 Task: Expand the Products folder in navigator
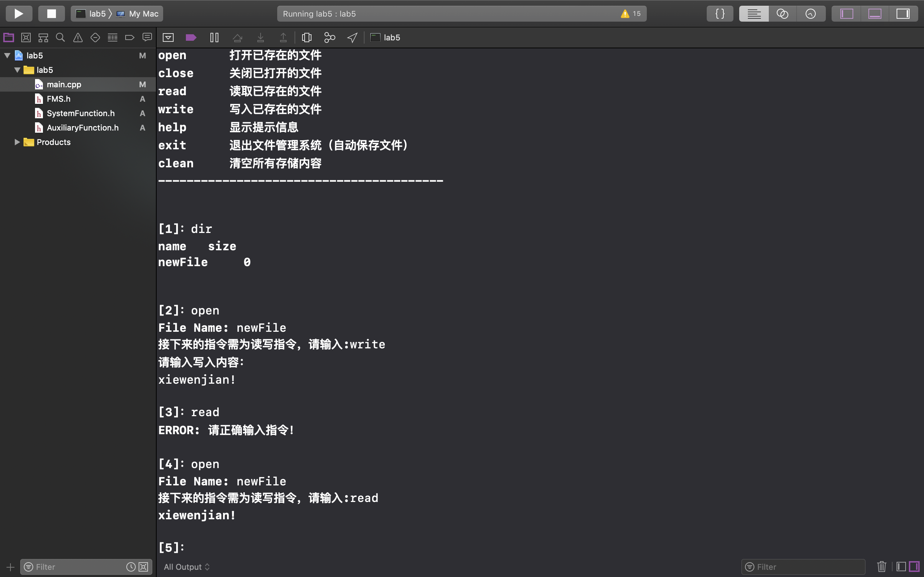17,142
